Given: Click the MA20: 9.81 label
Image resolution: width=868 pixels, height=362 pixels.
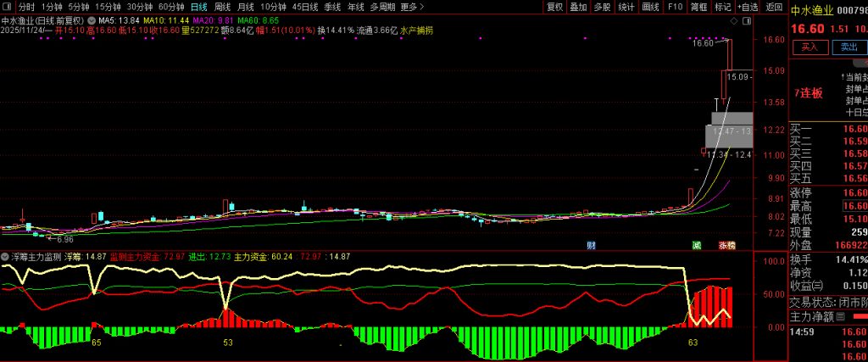Looking at the screenshot, I should 211,20.
